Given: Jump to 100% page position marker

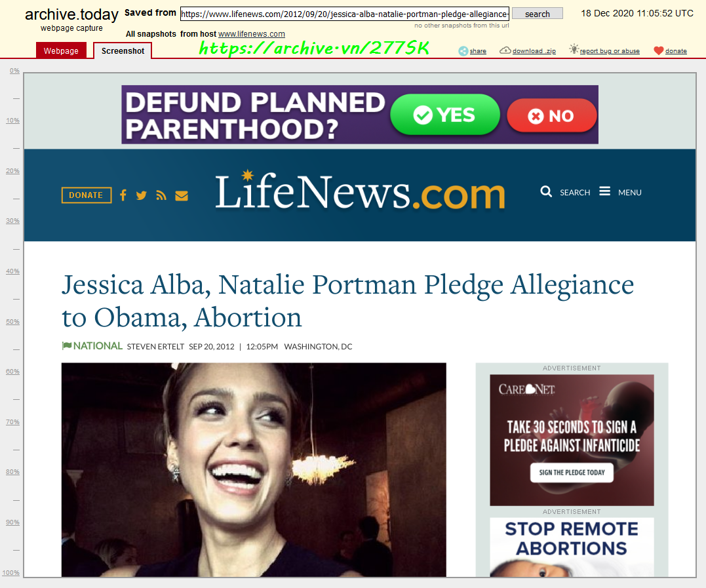Looking at the screenshot, I should pyautogui.click(x=10, y=573).
